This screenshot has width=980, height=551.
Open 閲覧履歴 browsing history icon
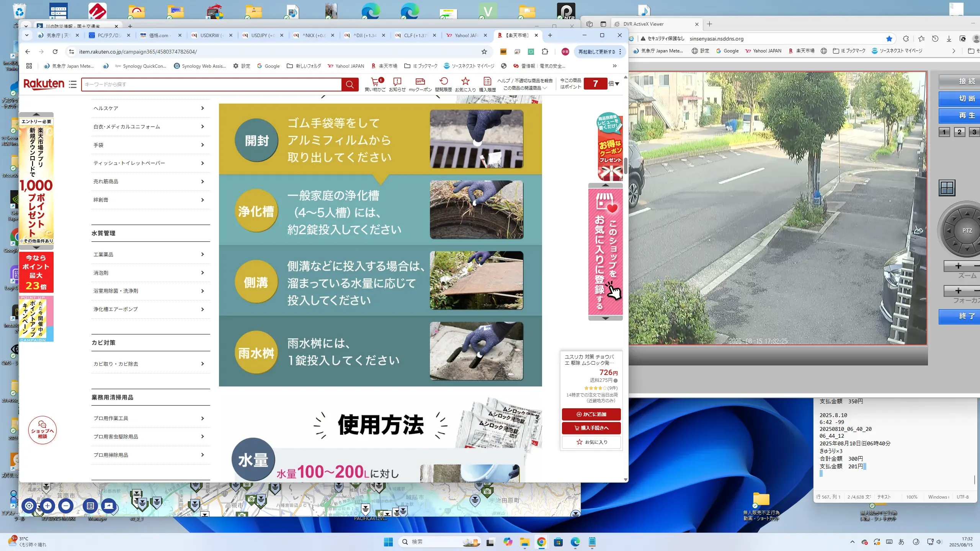pos(443,82)
